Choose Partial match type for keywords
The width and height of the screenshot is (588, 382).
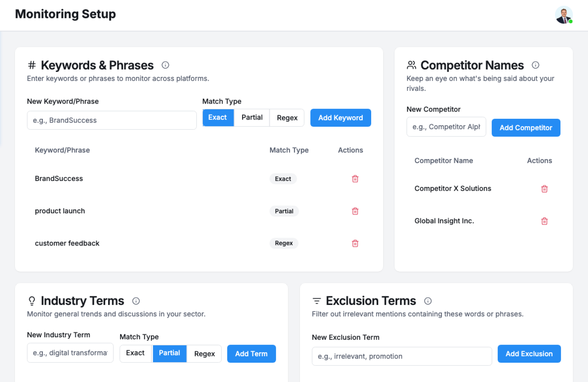tap(252, 118)
